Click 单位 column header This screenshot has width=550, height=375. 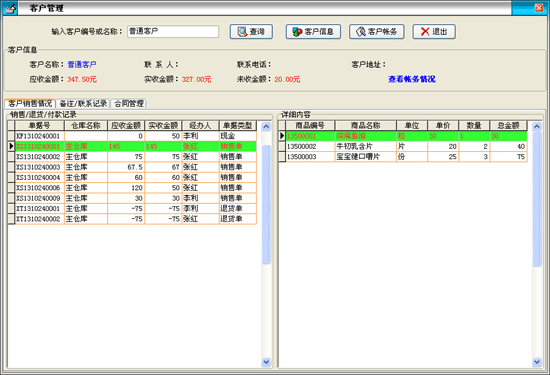tap(412, 126)
